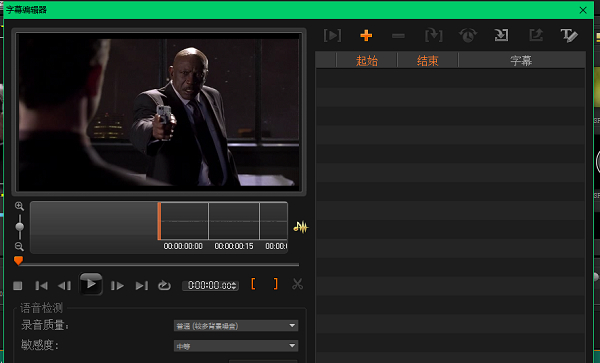Click the import subtitle file icon
This screenshot has height=363, width=600.
pos(501,36)
